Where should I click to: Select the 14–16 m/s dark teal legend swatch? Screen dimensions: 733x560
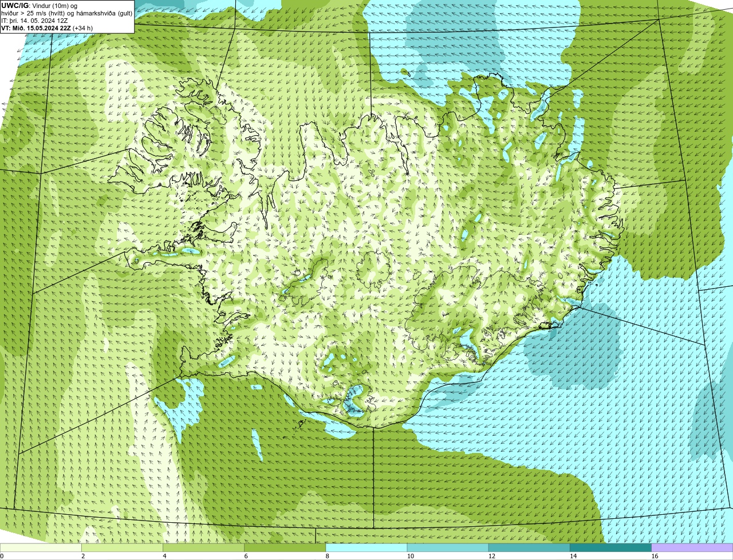pos(610,547)
